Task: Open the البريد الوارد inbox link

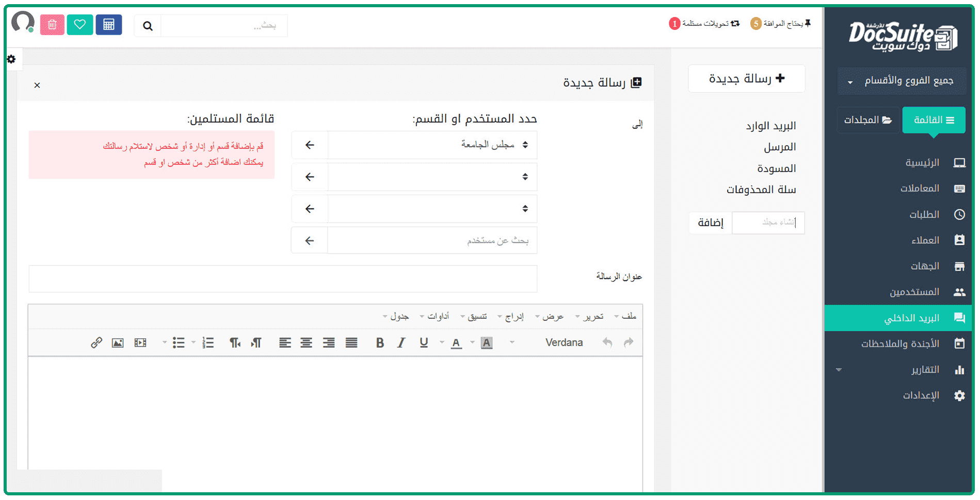Action: pos(770,126)
